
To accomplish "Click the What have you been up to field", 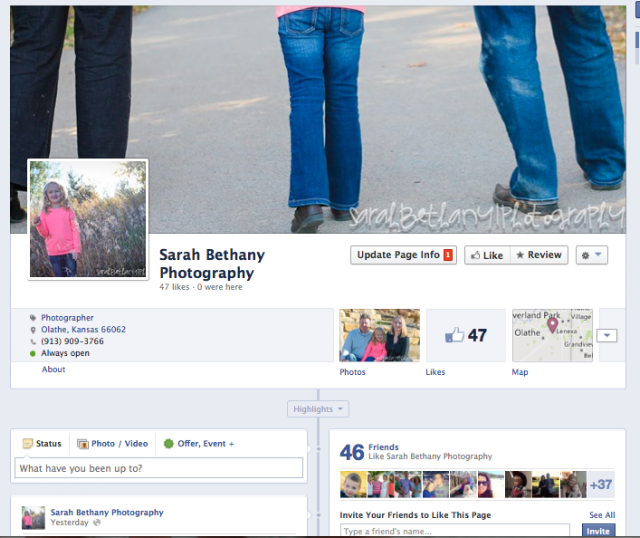I will pos(159,468).
